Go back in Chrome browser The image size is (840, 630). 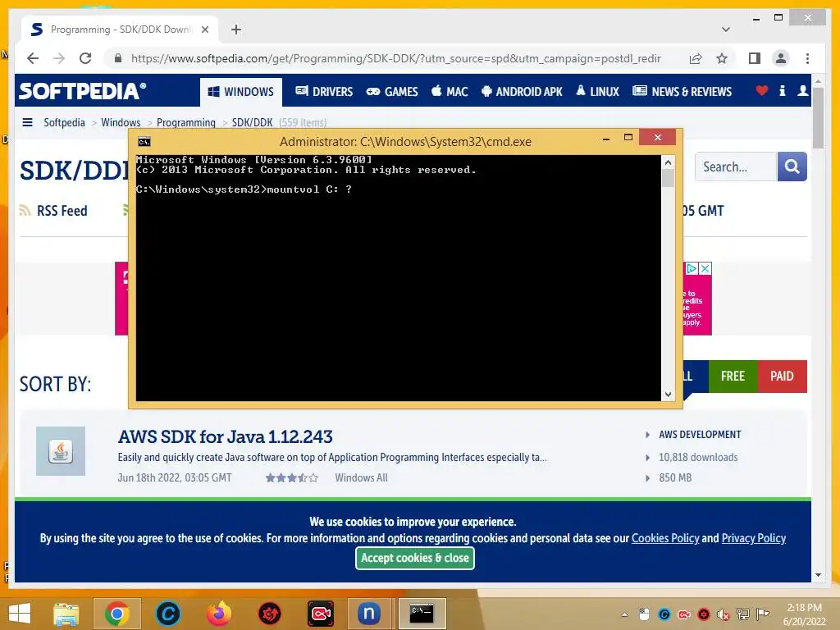coord(33,58)
